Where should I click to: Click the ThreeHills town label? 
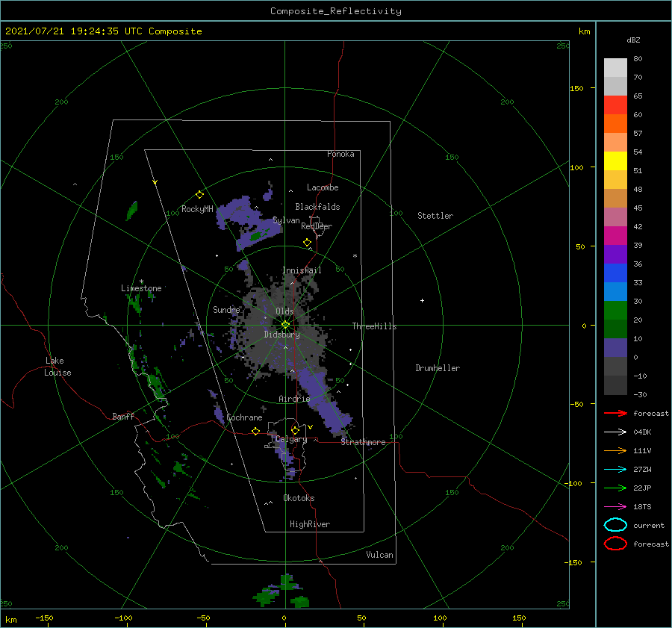pyautogui.click(x=375, y=326)
